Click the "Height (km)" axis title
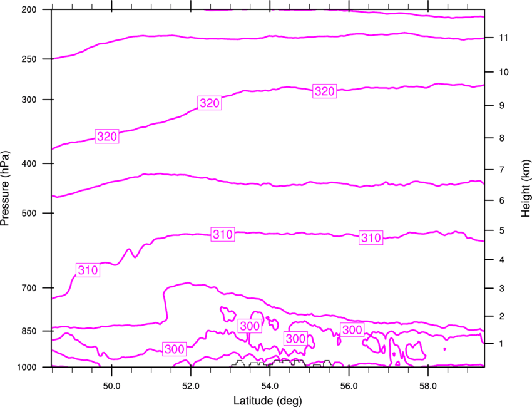Screen dimensions: 532x407 (x=526, y=188)
